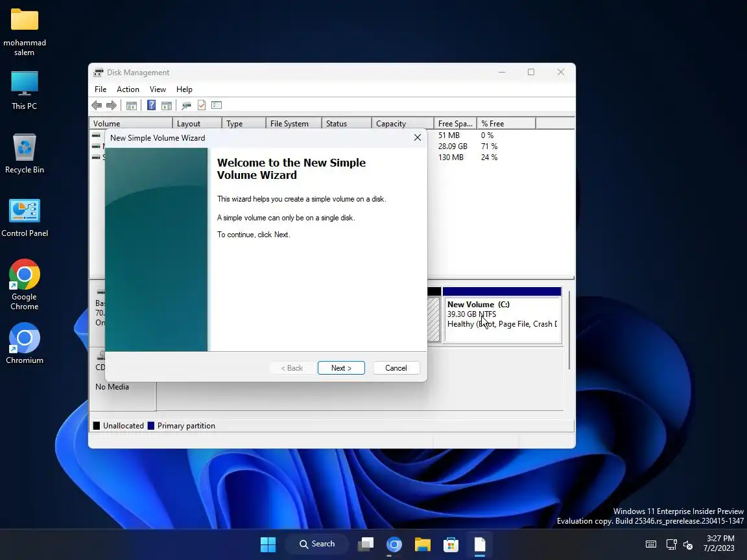Image resolution: width=747 pixels, height=560 pixels.
Task: Select the New Volume (C:) partition block
Action: click(x=502, y=315)
